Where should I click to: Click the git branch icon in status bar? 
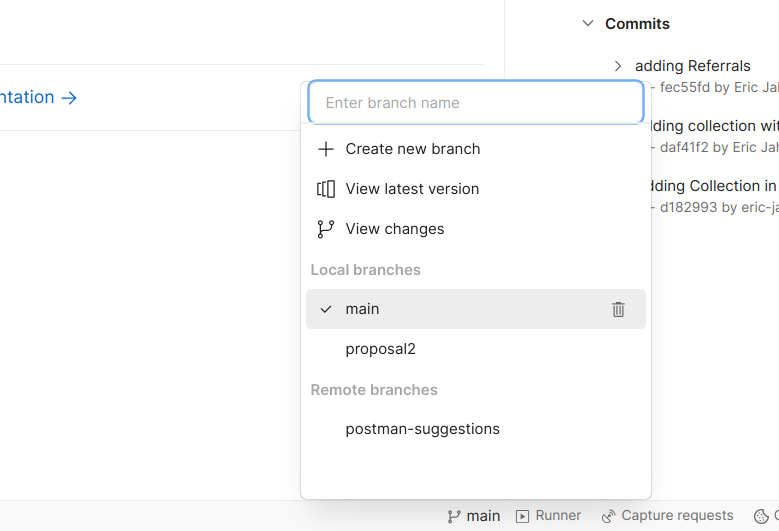(x=455, y=516)
